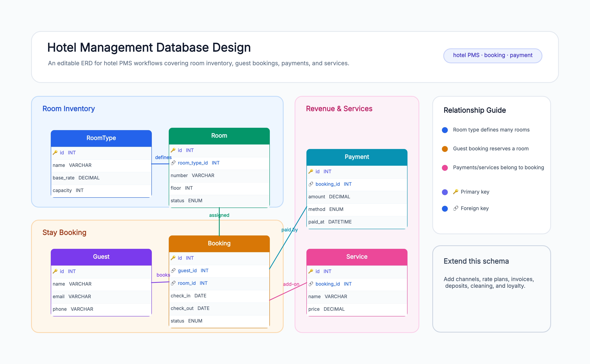The width and height of the screenshot is (590, 364).
Task: Select the phone VARCHAR row in Guest
Action: [x=101, y=309]
